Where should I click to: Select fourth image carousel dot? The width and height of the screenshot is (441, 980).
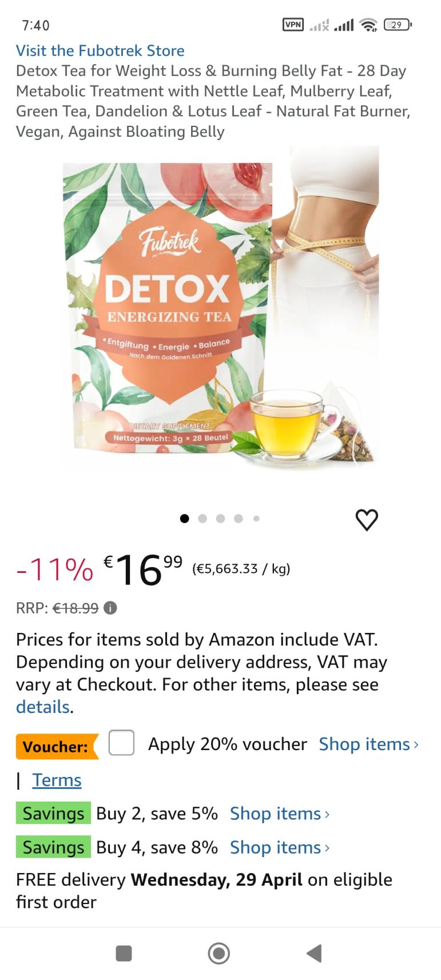pos(239,519)
